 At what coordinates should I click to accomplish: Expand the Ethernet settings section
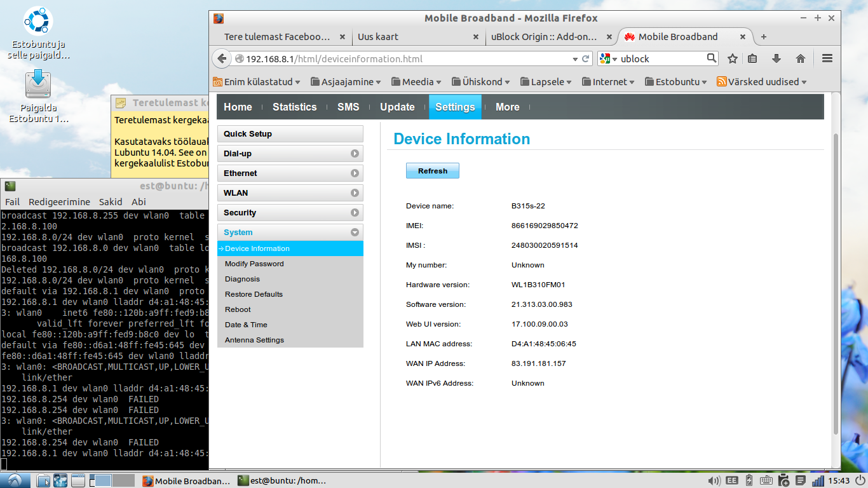(x=290, y=173)
